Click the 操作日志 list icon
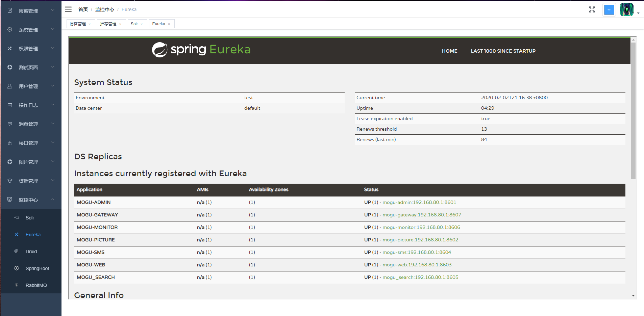644x316 pixels. pyautogui.click(x=10, y=105)
